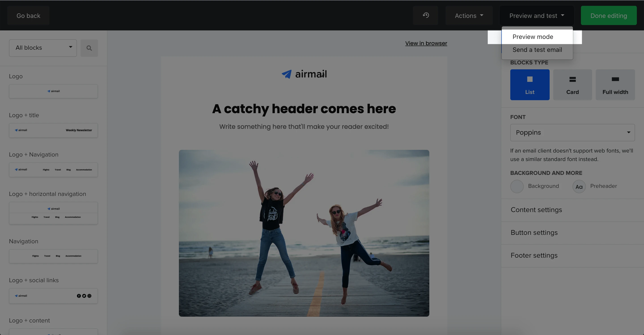Choose Send a test email option
The image size is (644, 335).
tap(537, 50)
